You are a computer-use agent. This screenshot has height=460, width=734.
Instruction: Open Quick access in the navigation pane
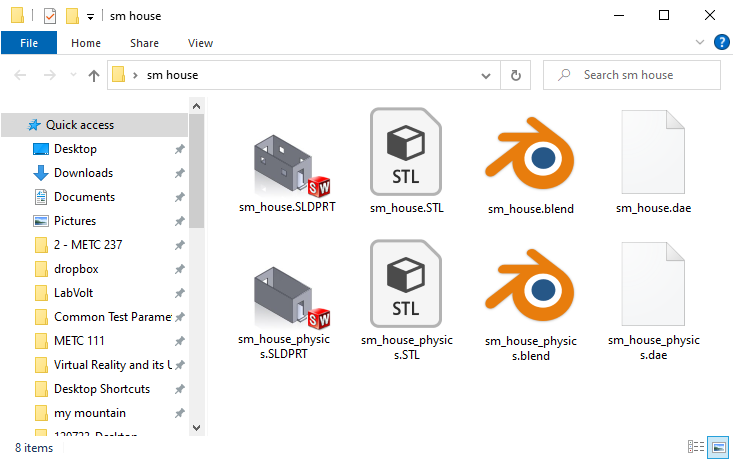coord(95,125)
